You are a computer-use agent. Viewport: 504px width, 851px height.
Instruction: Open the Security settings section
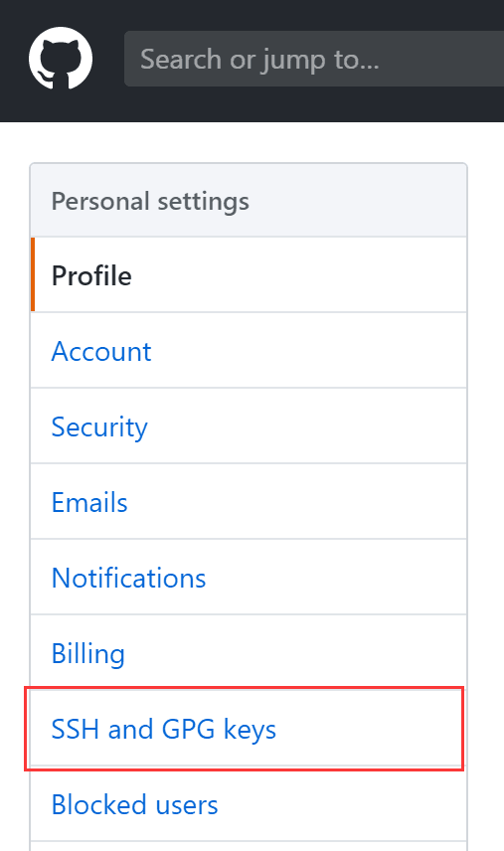coord(249,426)
